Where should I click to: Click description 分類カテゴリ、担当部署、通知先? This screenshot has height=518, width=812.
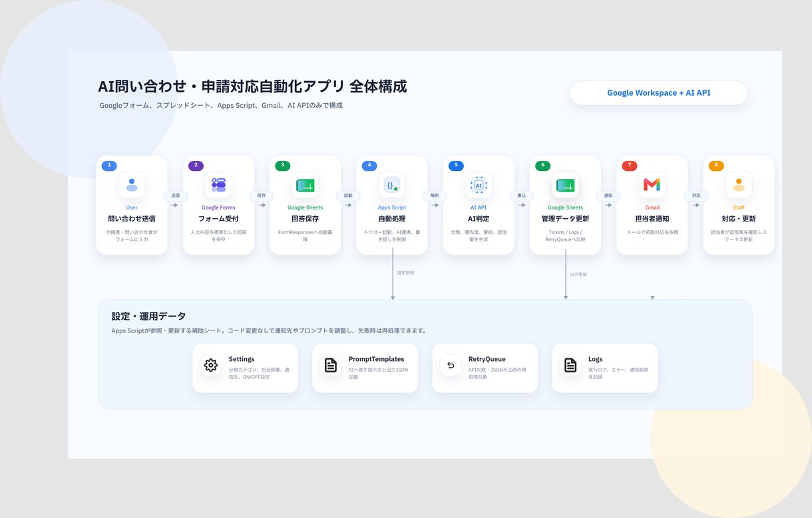259,373
